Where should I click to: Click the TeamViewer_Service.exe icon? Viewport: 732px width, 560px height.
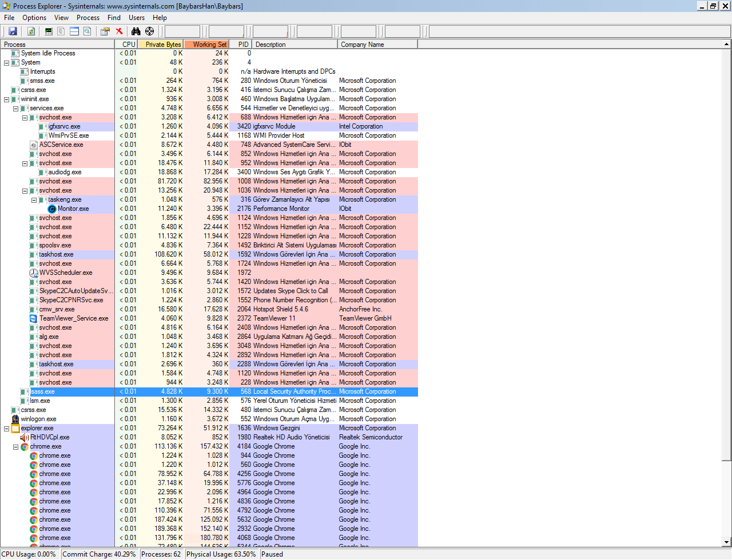(34, 318)
